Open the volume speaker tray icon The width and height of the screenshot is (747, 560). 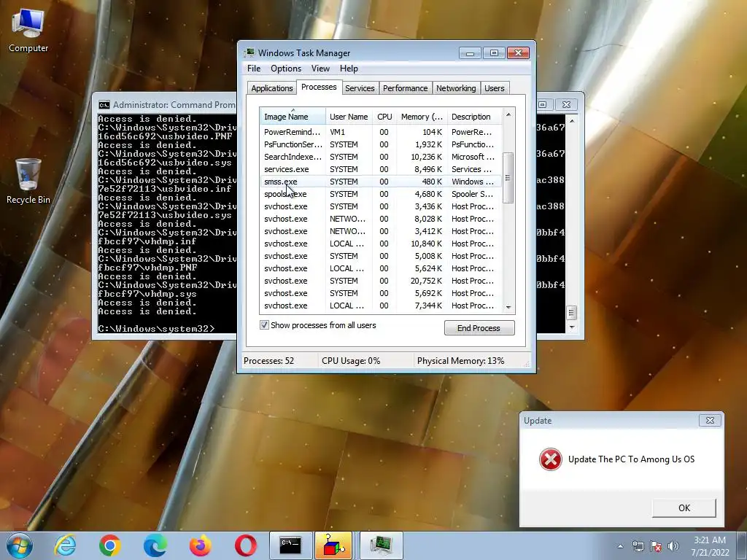click(x=673, y=546)
